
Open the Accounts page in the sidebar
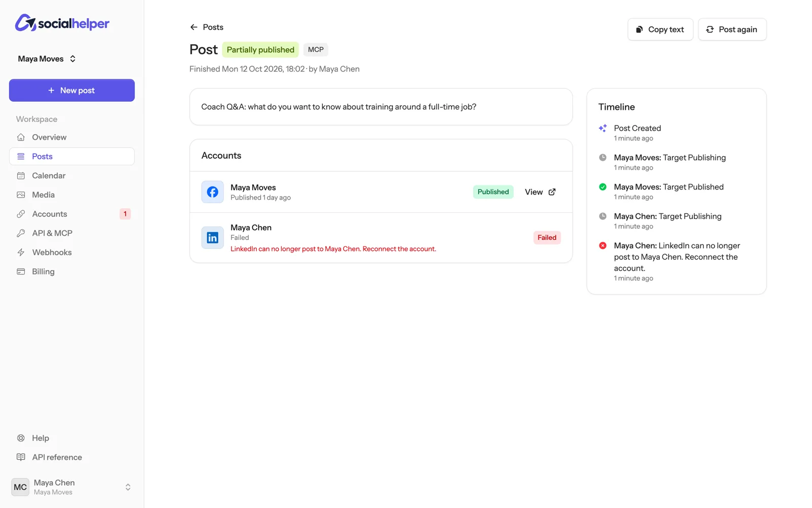pyautogui.click(x=72, y=214)
